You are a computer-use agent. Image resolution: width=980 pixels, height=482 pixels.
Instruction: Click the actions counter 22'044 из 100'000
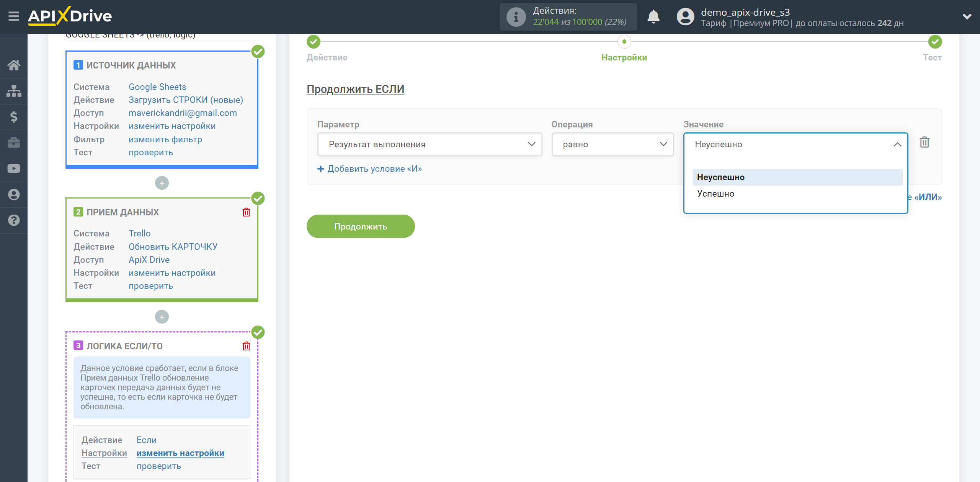[580, 22]
